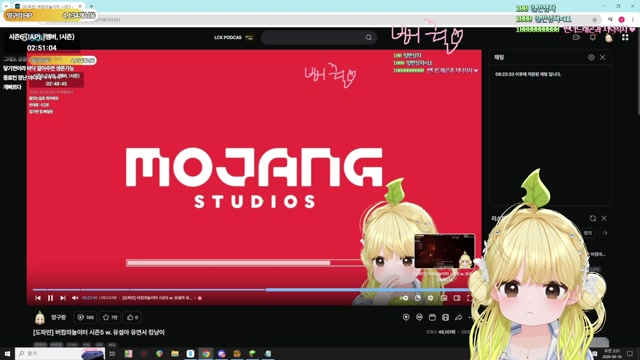
Task: Like the video with thumbs-up button
Action: point(133,317)
